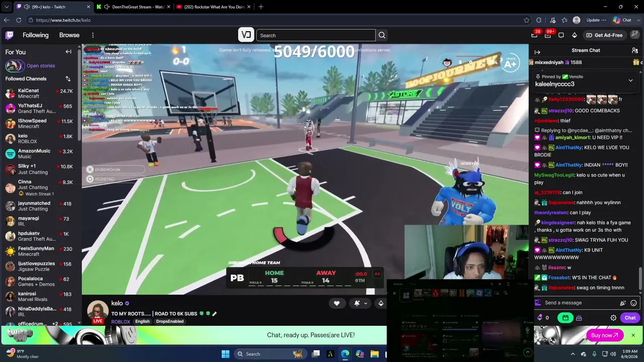Open the Browse page
This screenshot has width=644, height=362.
(69, 35)
